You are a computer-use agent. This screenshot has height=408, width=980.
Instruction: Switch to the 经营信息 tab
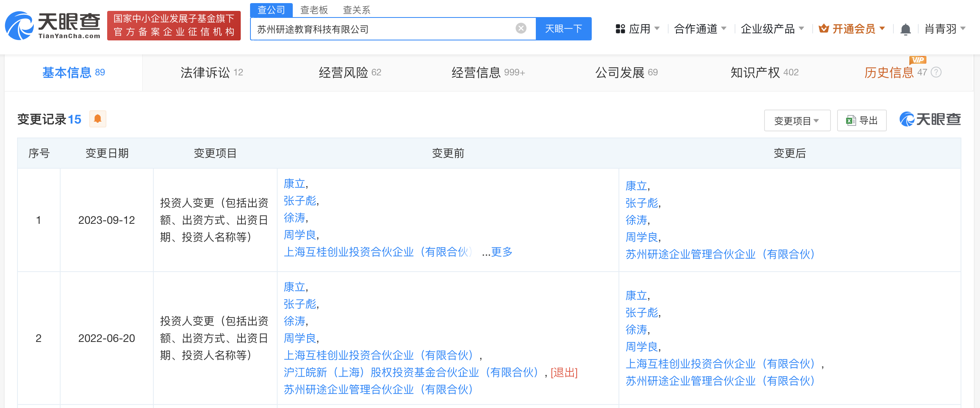click(x=488, y=73)
